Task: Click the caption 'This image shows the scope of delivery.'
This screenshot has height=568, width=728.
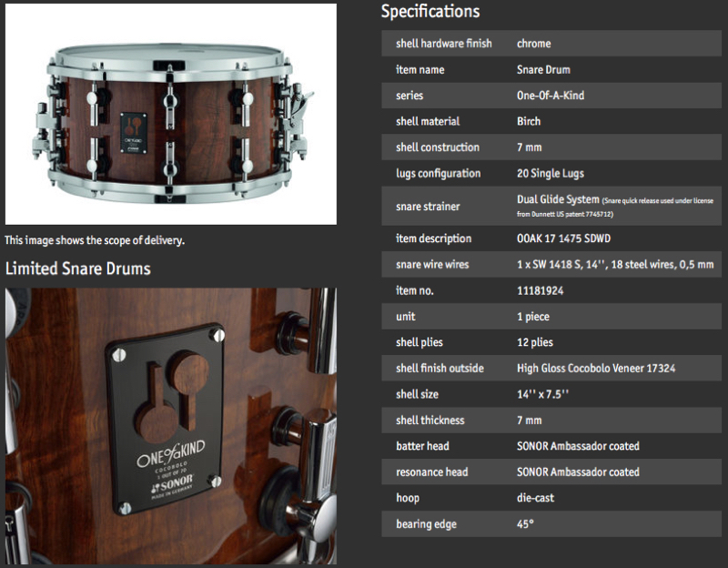Action: (x=95, y=240)
